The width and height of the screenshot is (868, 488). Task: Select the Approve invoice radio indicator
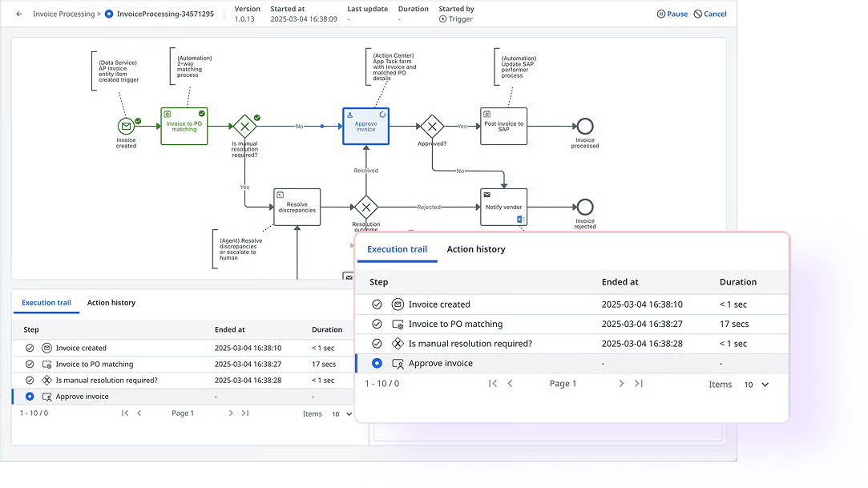[x=376, y=363]
